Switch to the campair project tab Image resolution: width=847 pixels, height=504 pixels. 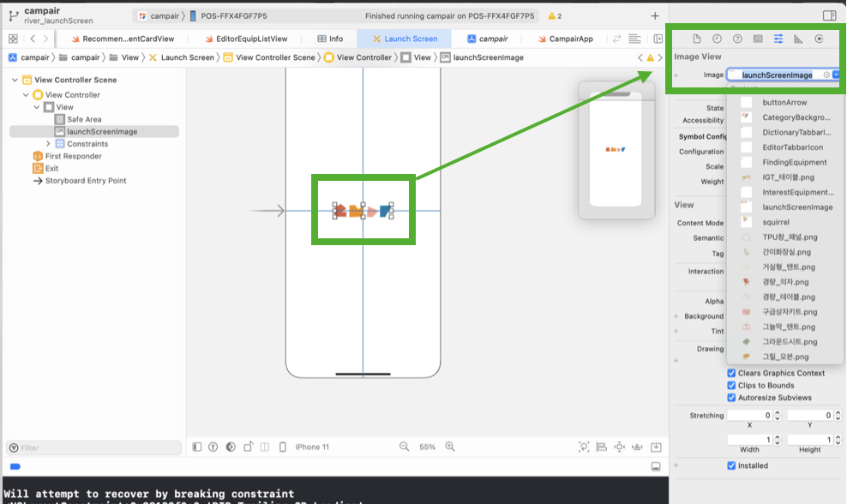coord(487,39)
